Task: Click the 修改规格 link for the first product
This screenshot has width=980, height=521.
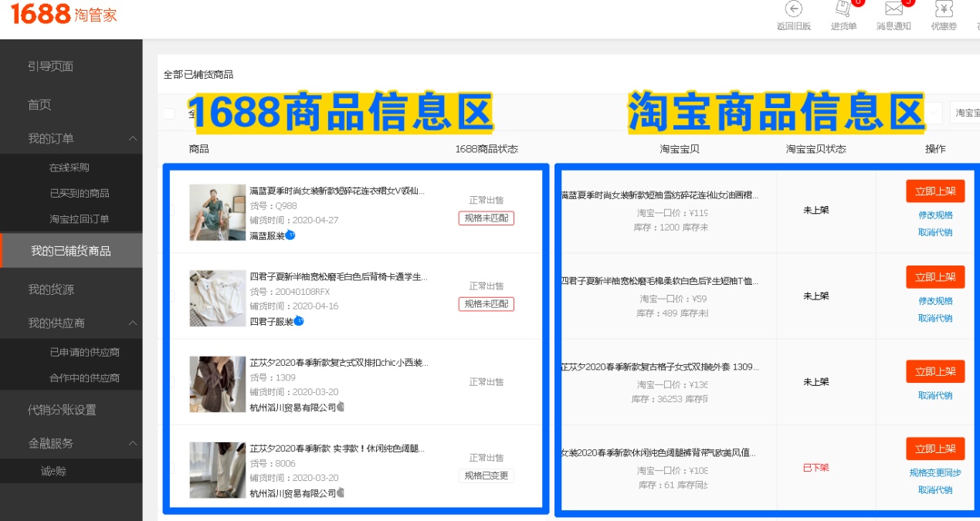Action: tap(934, 215)
